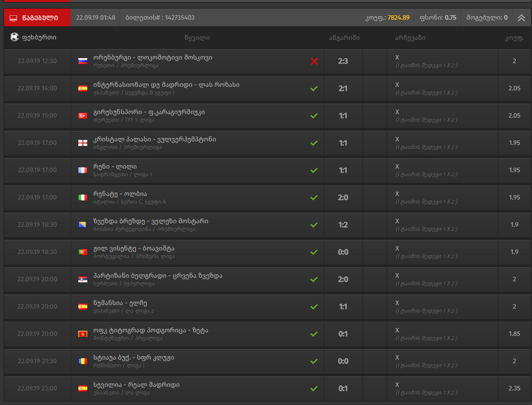Click the time 22.09.19 21:30

click(37, 361)
